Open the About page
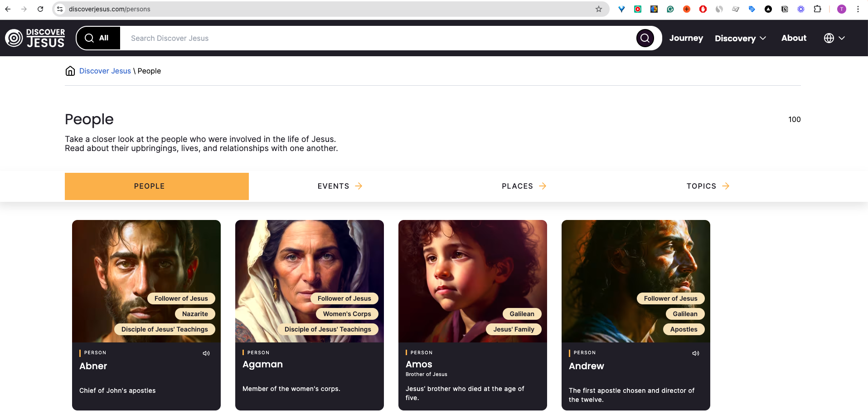Image resolution: width=868 pixels, height=420 pixels. (794, 38)
